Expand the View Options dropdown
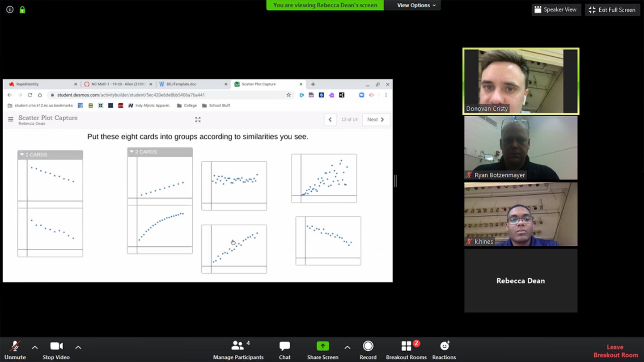 click(x=416, y=5)
